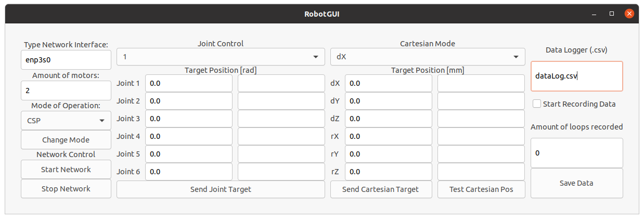Open the Joint Control dropdown
Screen dimensions: 644x219
[x=221, y=57]
